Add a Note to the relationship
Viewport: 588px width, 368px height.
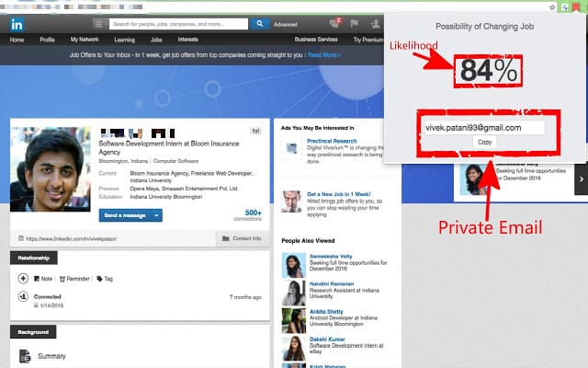point(43,279)
